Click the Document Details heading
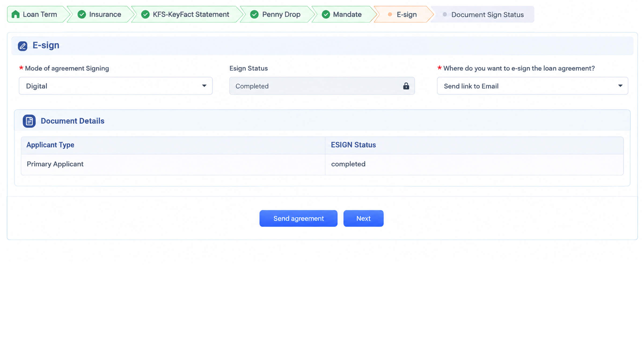This screenshot has width=644, height=342. [72, 121]
